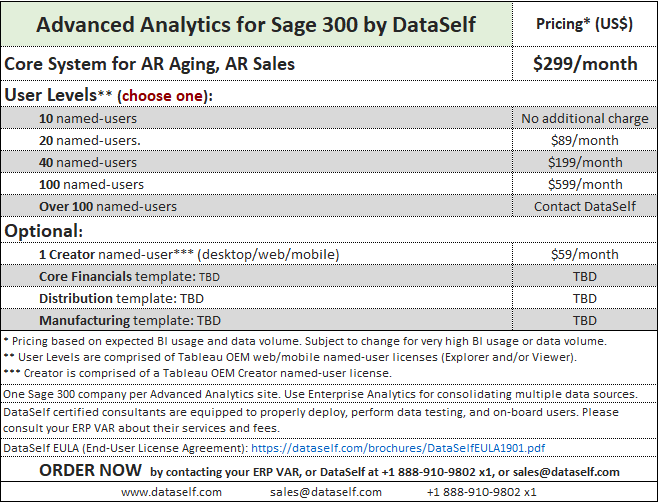Click the sales@dataself.com address in order line
The width and height of the screenshot is (661, 504).
tap(566, 472)
